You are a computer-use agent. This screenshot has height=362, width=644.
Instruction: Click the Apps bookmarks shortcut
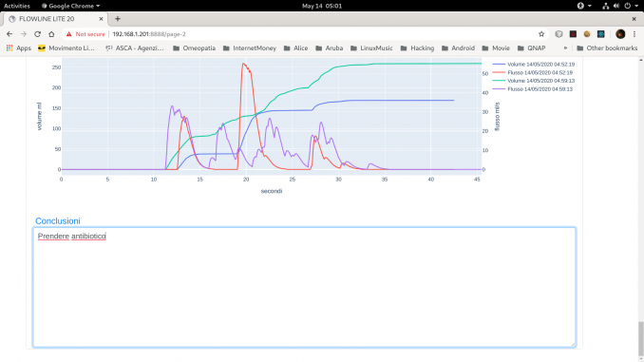tap(18, 48)
